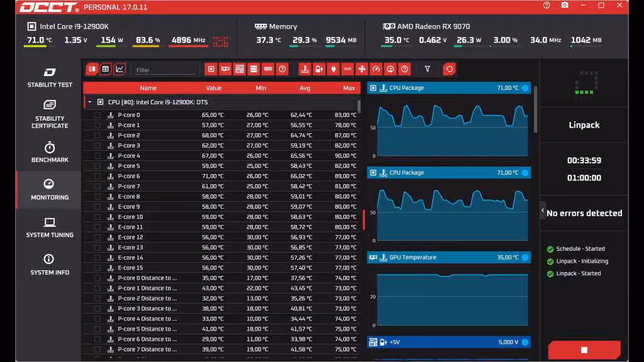Collapse the right test panel arrow
This screenshot has height=362, width=644.
coord(543,211)
